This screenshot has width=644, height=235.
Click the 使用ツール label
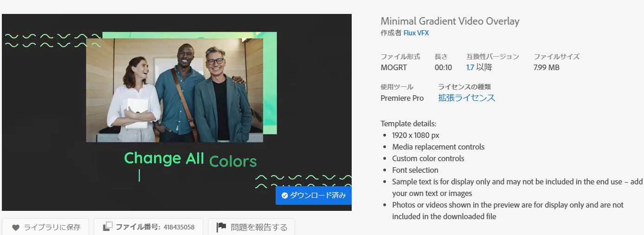(397, 87)
